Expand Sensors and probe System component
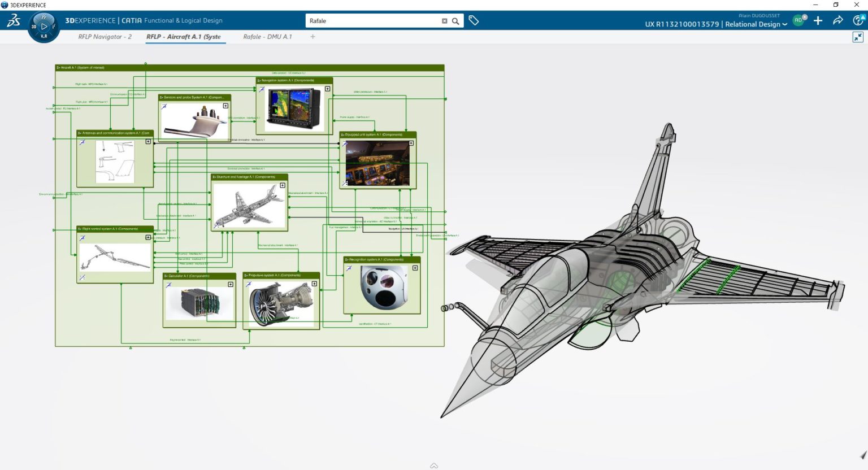Screen dimensions: 868x470 [225, 106]
